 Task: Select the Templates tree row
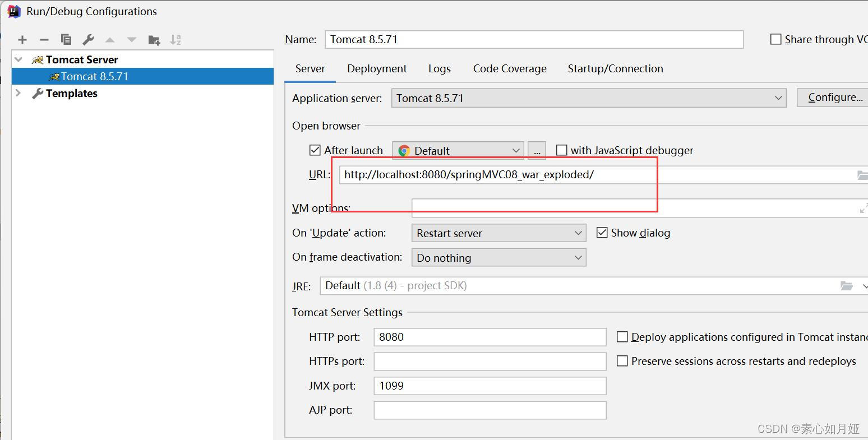143,93
